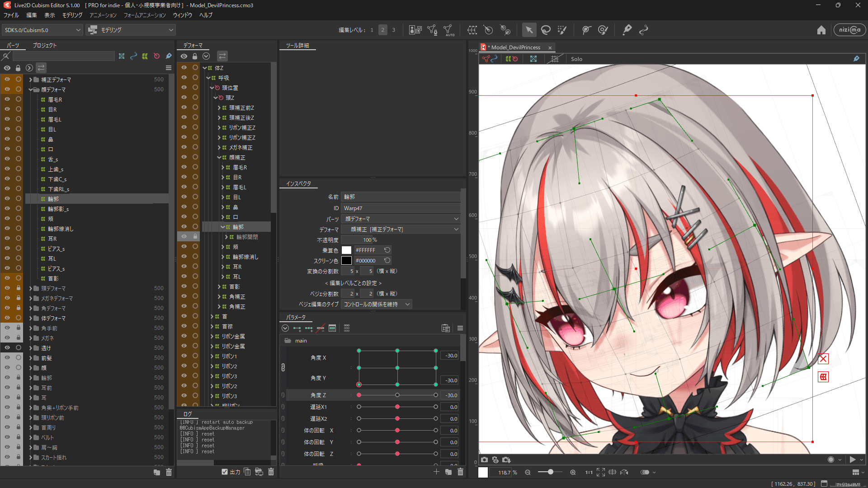The image size is (868, 488).
Task: Collapse the 顔補正 deformer node
Action: click(219, 158)
